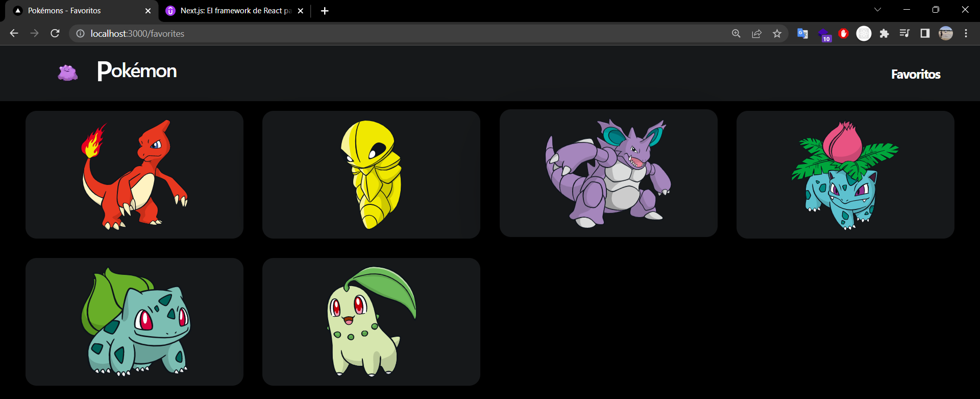Open the tab search dropdown chevron
This screenshot has width=980, height=399.
[877, 10]
